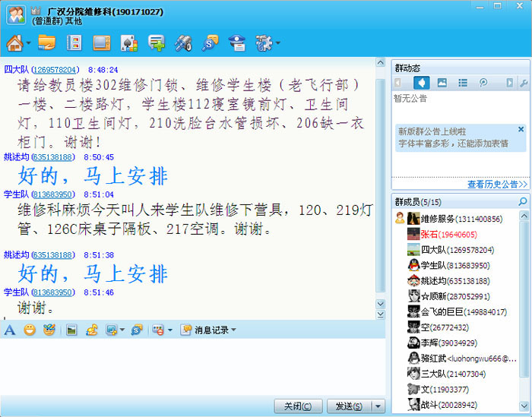Click the music note share icon

tap(91, 330)
